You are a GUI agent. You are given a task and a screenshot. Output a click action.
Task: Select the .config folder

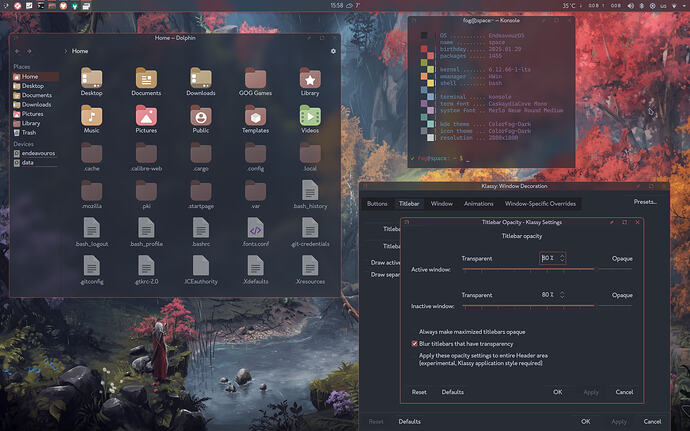coord(255,157)
